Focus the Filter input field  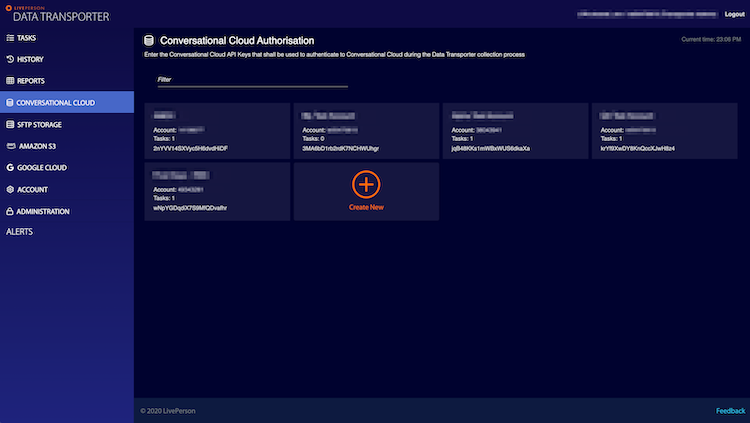coord(253,80)
